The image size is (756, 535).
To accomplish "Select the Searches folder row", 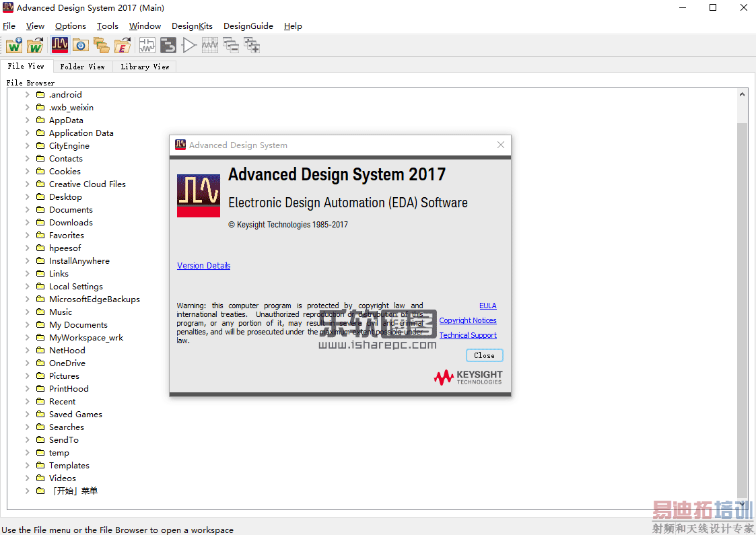I will click(67, 427).
